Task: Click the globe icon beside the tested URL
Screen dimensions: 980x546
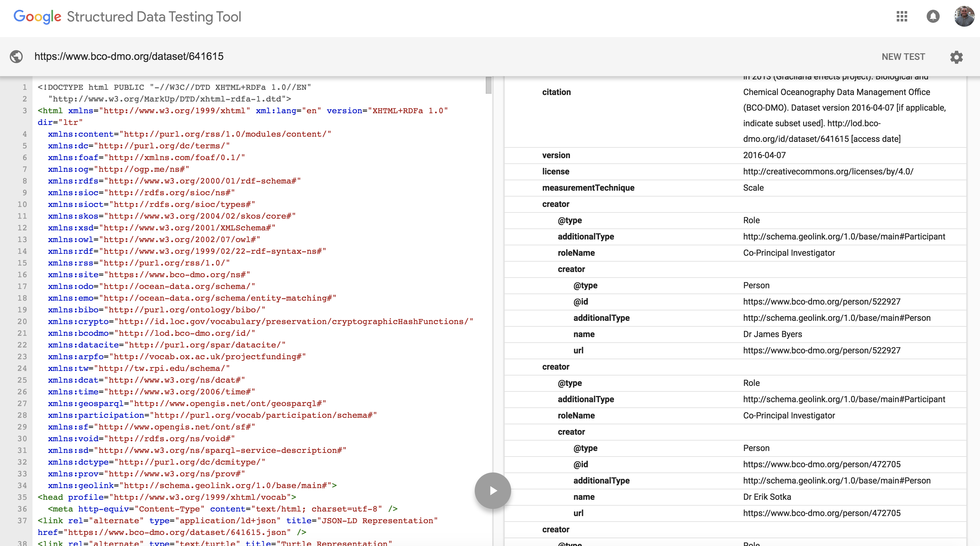Action: click(x=16, y=56)
